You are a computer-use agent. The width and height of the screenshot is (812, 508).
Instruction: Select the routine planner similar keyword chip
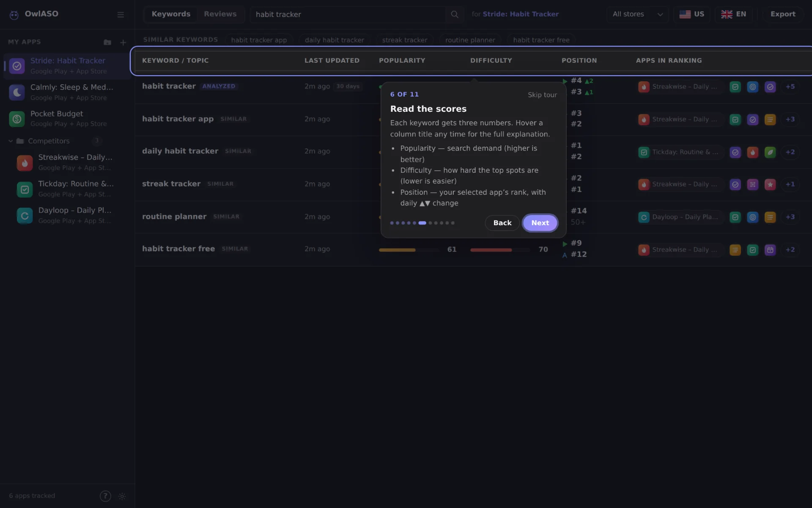pyautogui.click(x=470, y=40)
